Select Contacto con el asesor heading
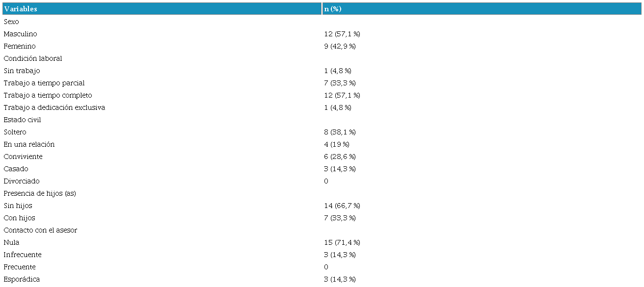The width and height of the screenshot is (644, 287). 40,230
